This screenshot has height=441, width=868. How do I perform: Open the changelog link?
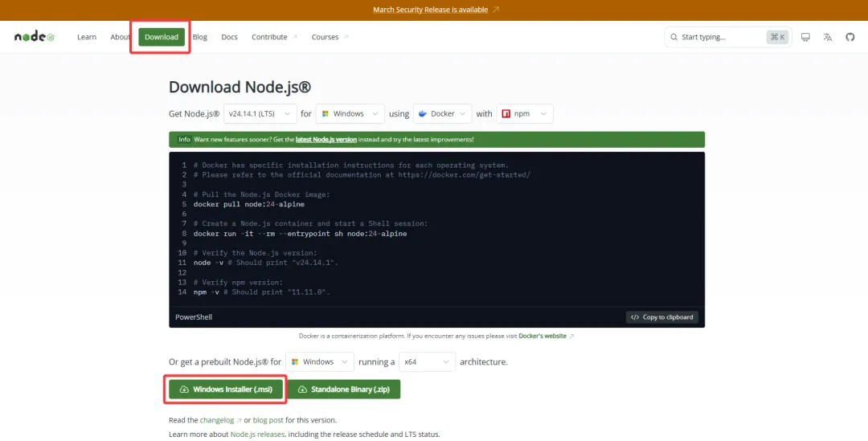(220, 420)
